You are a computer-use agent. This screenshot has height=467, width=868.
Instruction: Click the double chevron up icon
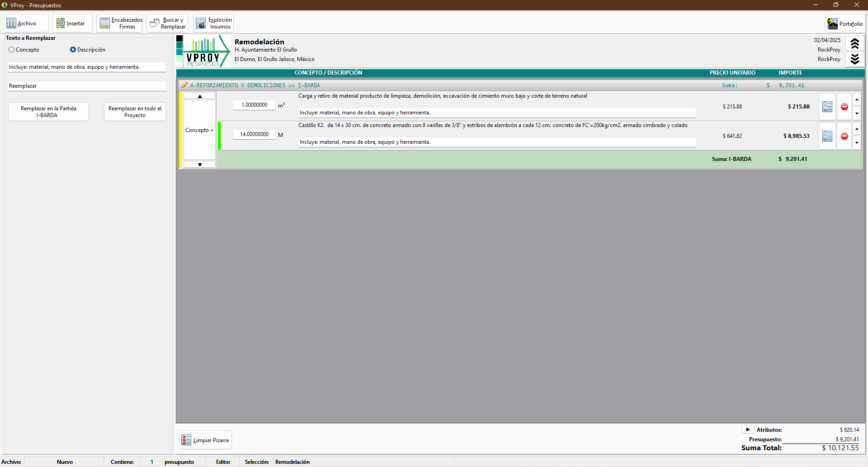coord(854,44)
